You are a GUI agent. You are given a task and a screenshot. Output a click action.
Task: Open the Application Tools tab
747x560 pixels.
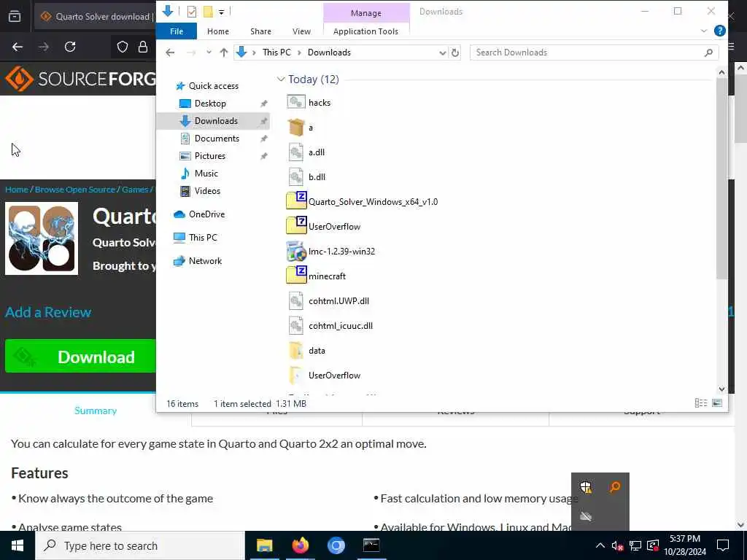pyautogui.click(x=365, y=31)
